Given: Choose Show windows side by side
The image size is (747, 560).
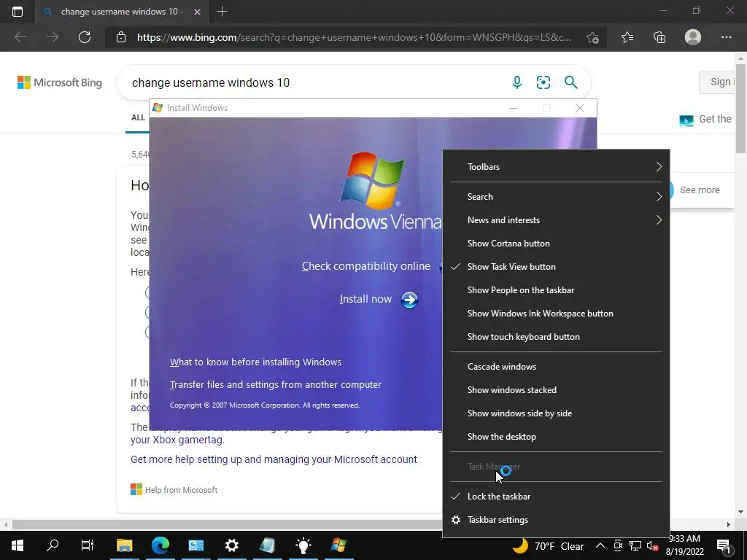Looking at the screenshot, I should [x=556, y=413].
